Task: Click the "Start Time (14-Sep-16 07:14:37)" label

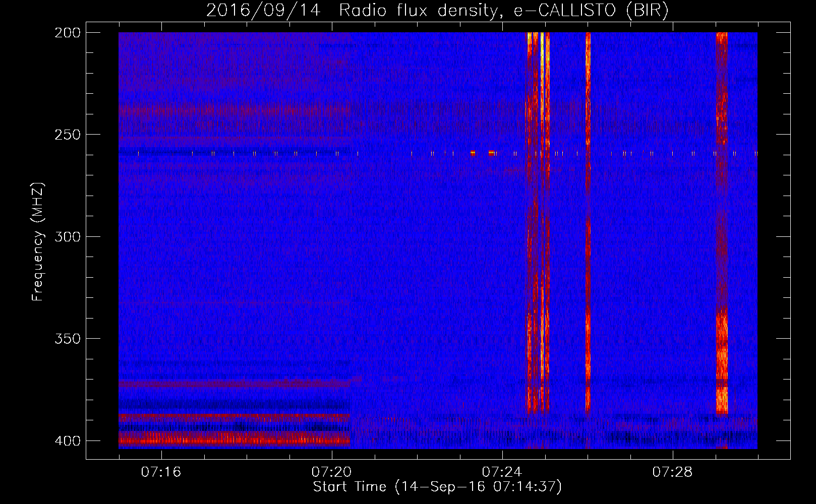Action: tap(437, 487)
